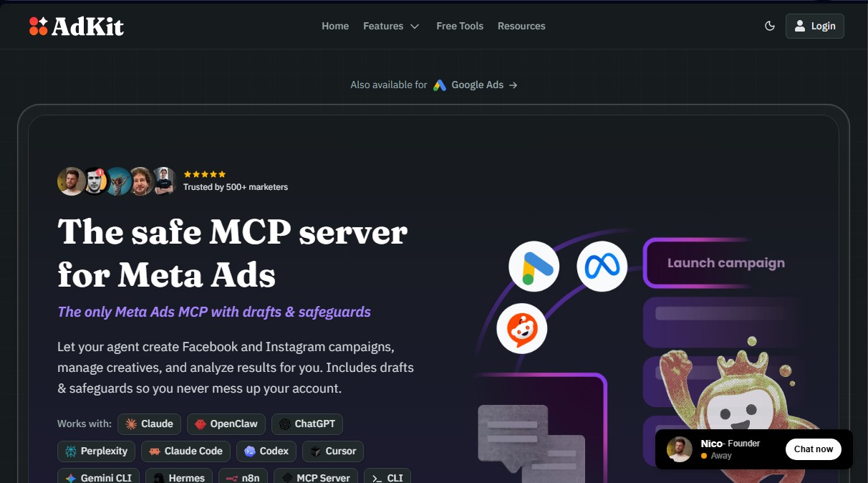This screenshot has height=483, width=868.
Task: Click the arrow next to Google Ads
Action: pos(513,85)
